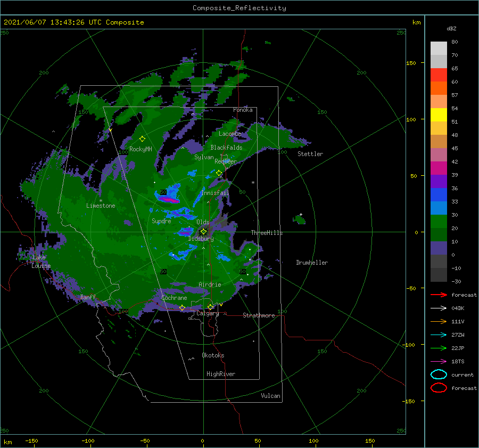Viewport: 479px width, 448px height.
Task: Click the dBZ legend heading
Action: 451,28
